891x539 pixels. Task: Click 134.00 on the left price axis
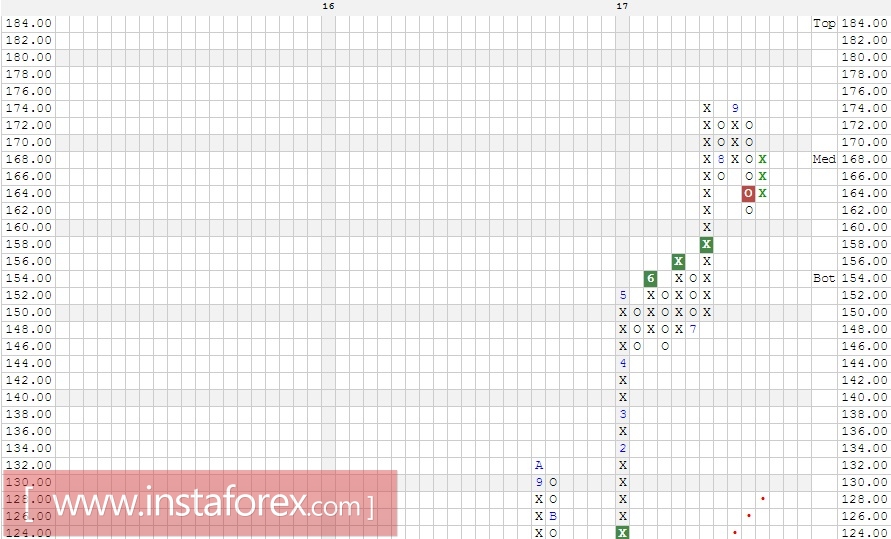click(28, 448)
